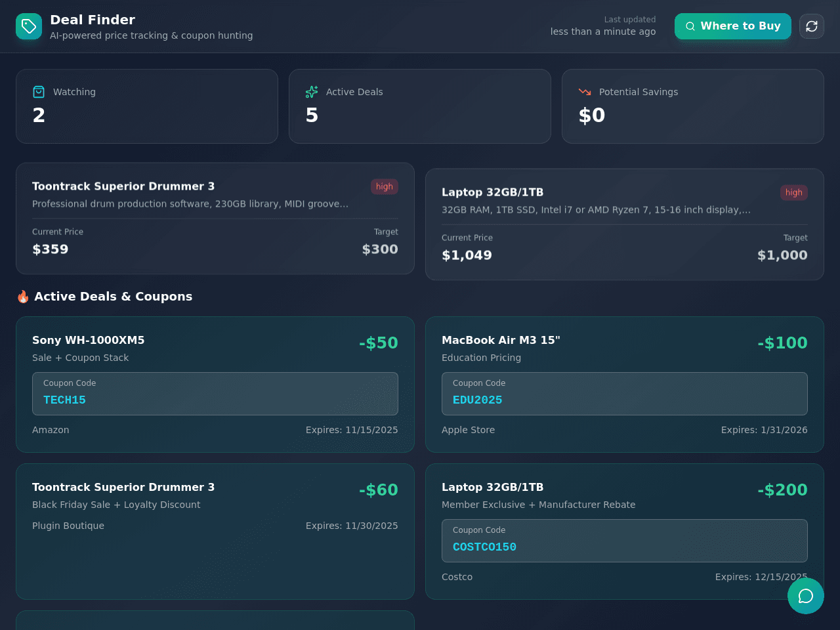The image size is (840, 630).
Task: Click the Active Deals sparkle icon
Action: coord(312,92)
